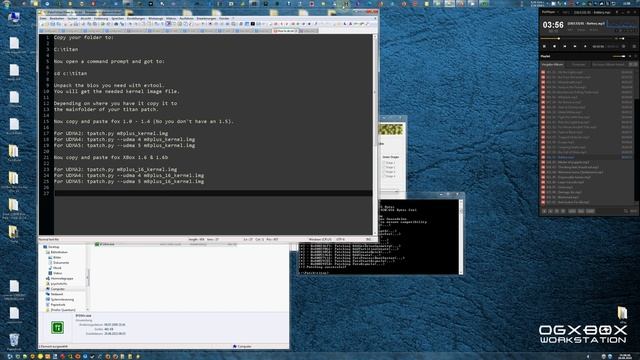The image size is (640, 360).
Task: Select Systemsteuerung in Explorer tree
Action: [62, 299]
